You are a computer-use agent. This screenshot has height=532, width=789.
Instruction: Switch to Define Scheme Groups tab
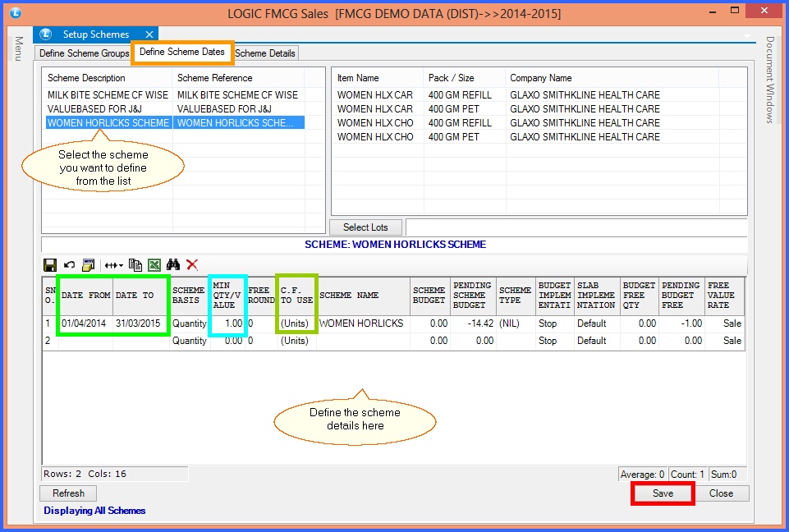(x=84, y=53)
